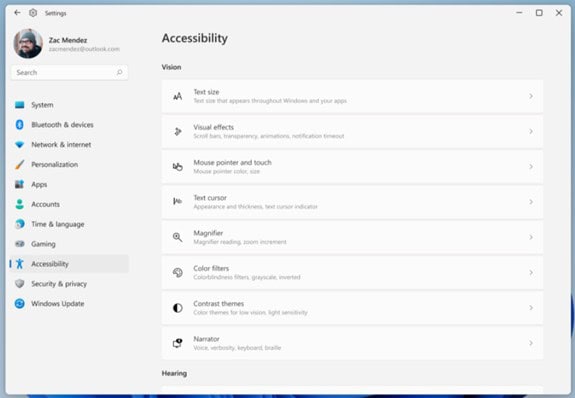Select Time & language label
Screen dimensions: 575x398
pos(58,224)
